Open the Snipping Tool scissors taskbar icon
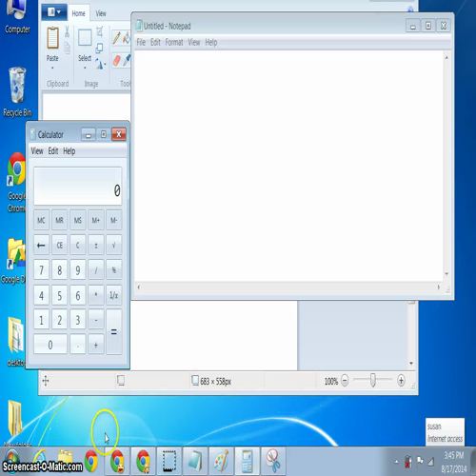Viewport: 476px width, 476px height. click(x=273, y=461)
